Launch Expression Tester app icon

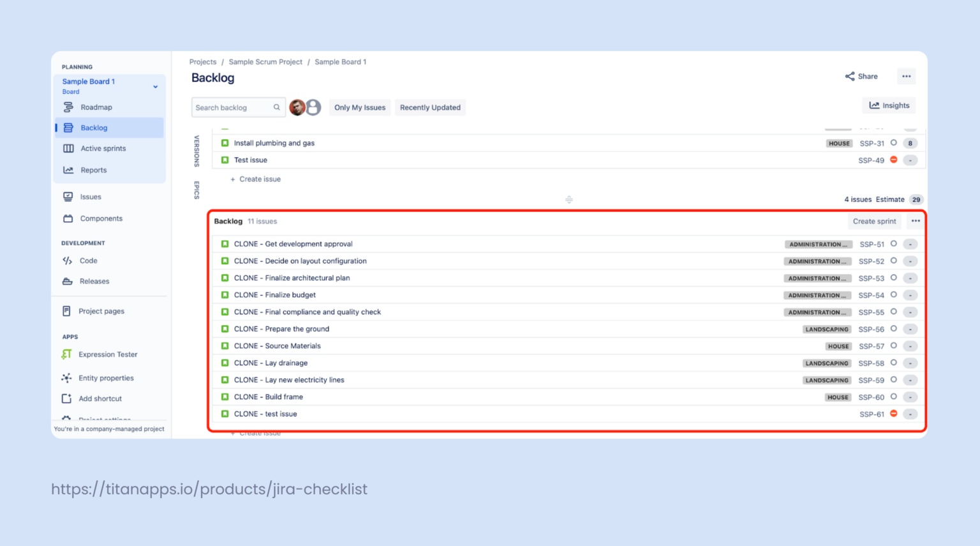coord(66,354)
